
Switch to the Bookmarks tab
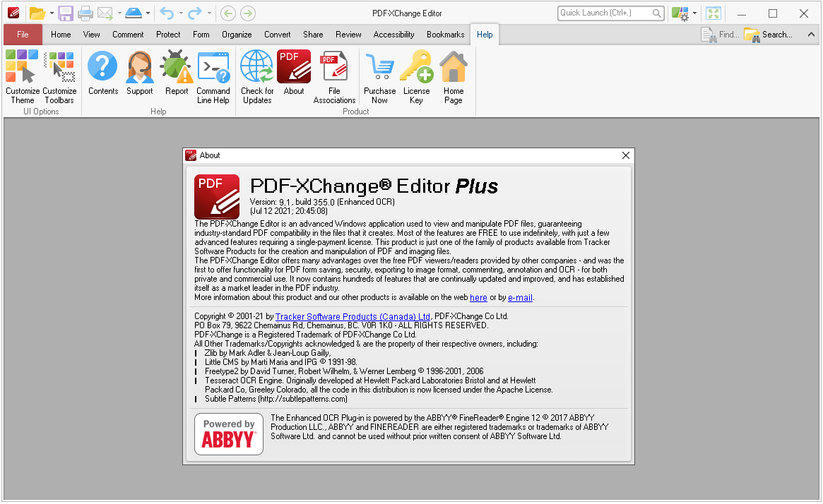coord(445,35)
